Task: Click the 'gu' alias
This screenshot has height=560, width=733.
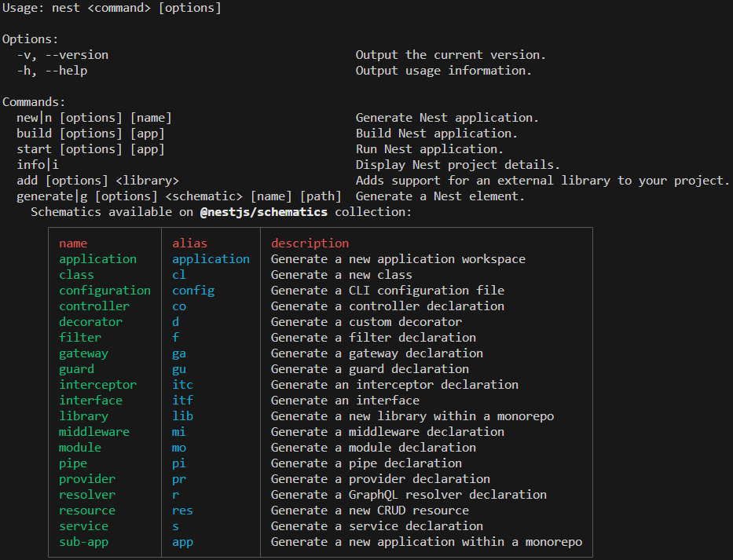Action: coord(179,369)
